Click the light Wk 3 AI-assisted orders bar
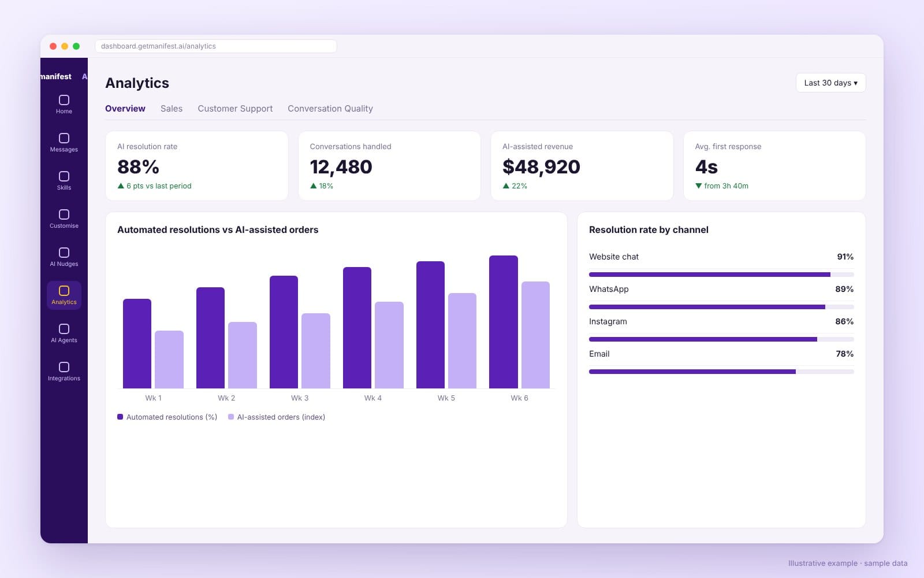The height and width of the screenshot is (578, 924). click(x=316, y=351)
